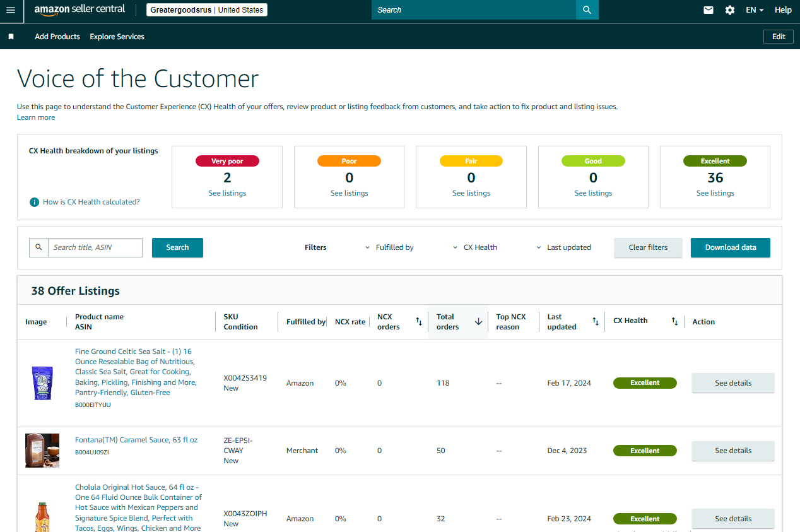Viewport: 800px width, 532px height.
Task: Click the 38 Offer Listings heading
Action: click(x=76, y=291)
